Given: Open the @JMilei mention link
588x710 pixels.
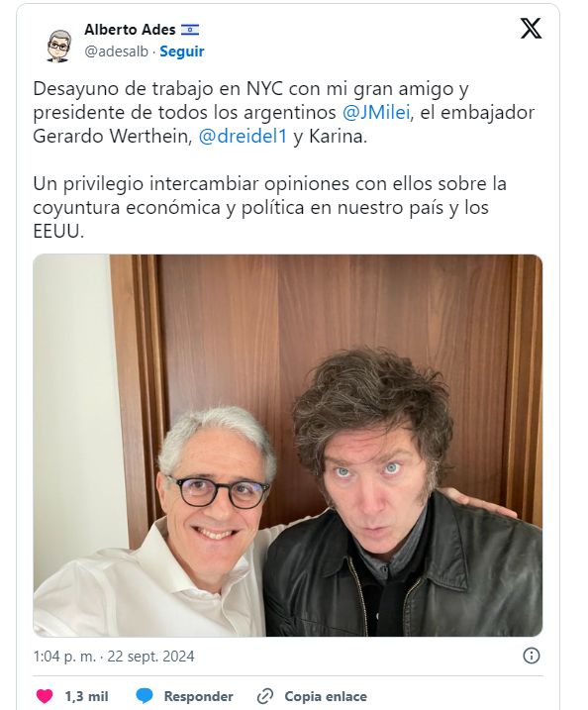Looking at the screenshot, I should pyautogui.click(x=376, y=112).
